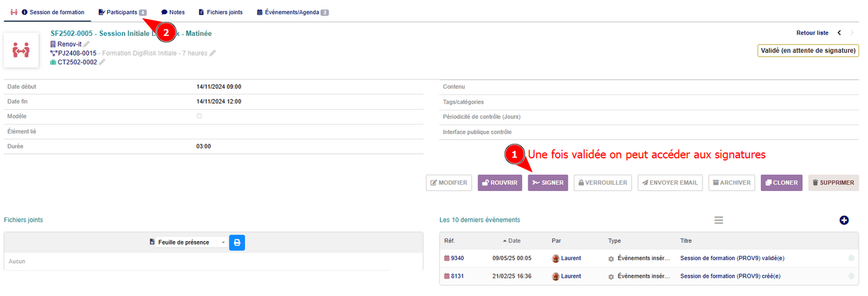Click the edit pencil beside Formation DigiRisk Initiale

(213, 53)
